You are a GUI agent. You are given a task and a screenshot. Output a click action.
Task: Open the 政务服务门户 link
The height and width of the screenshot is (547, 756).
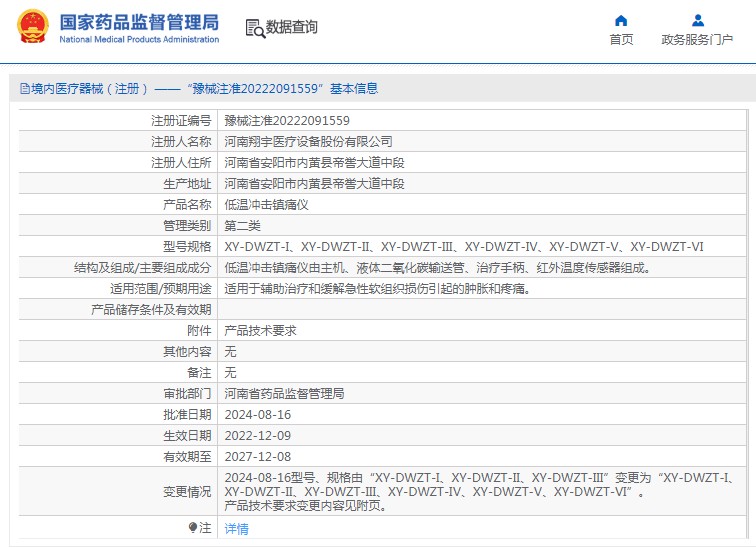tap(697, 40)
